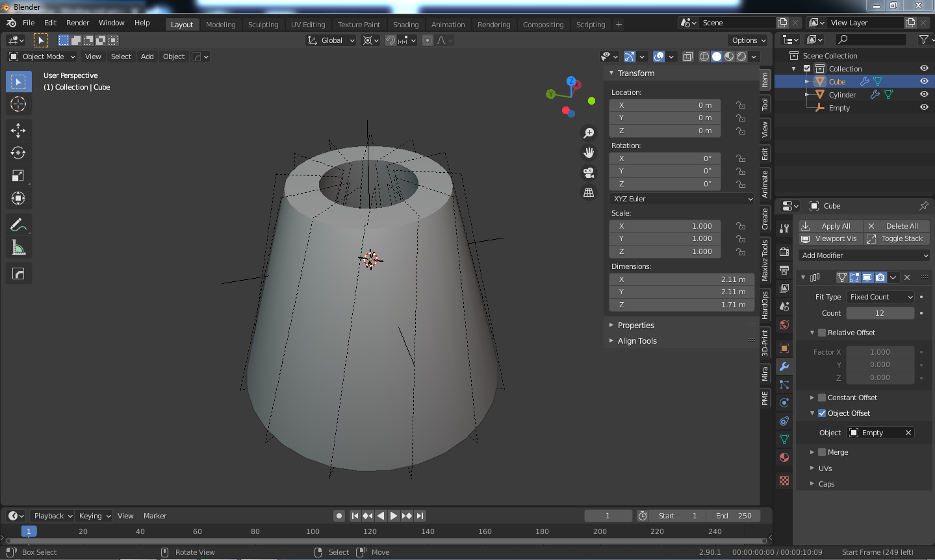Open Physics properties tab icon
Screen dimensions: 935x560
pyautogui.click(x=784, y=403)
